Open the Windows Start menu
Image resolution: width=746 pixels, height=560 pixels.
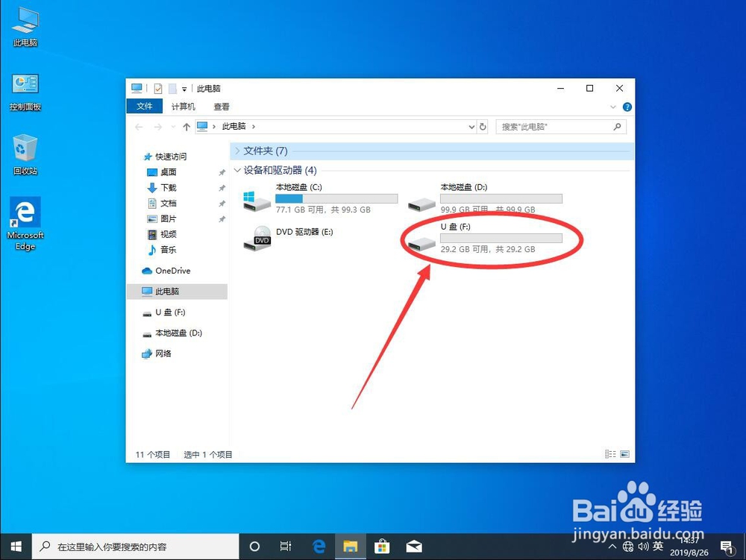click(16, 547)
